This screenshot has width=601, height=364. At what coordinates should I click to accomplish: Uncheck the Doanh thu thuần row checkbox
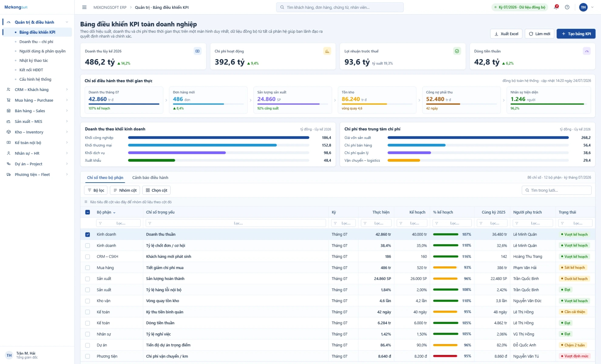87,235
